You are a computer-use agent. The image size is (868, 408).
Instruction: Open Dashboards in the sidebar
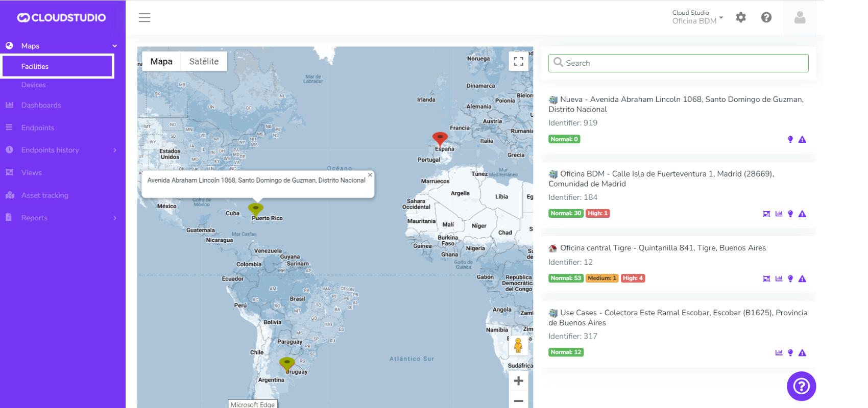point(41,105)
